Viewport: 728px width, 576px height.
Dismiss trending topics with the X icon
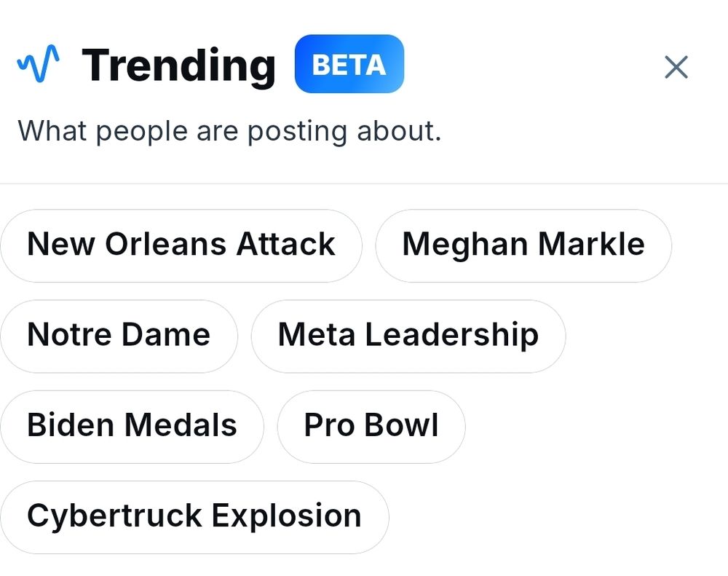(676, 67)
